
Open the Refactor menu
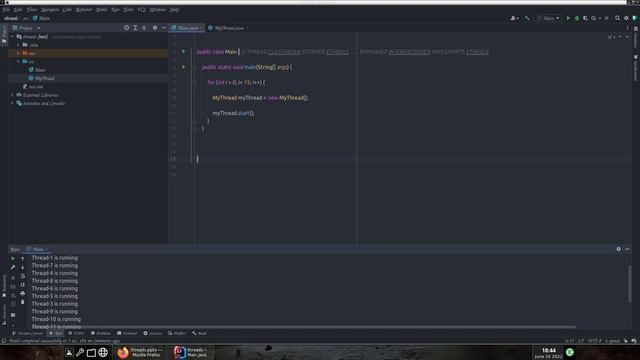(84, 9)
